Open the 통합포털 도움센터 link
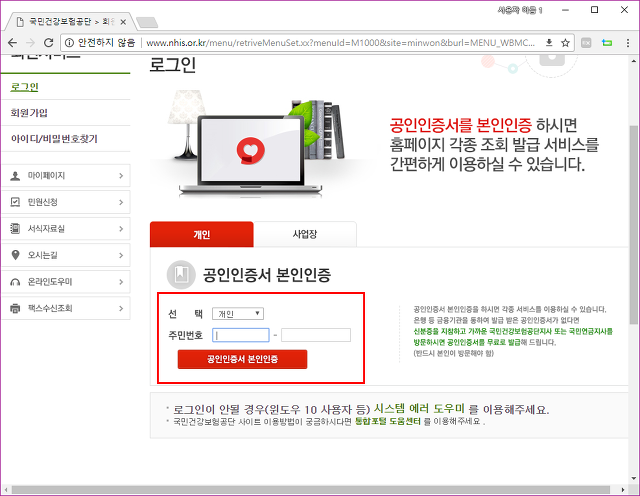The image size is (640, 496). 388,421
